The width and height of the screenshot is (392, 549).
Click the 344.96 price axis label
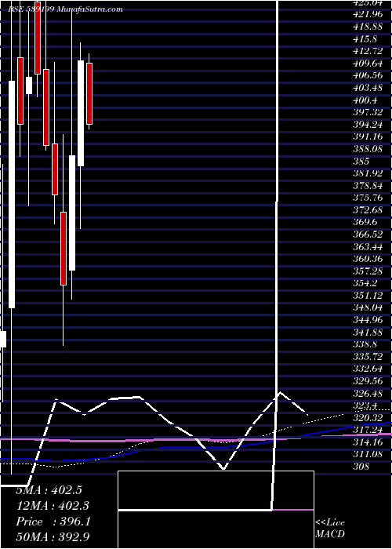(x=367, y=320)
